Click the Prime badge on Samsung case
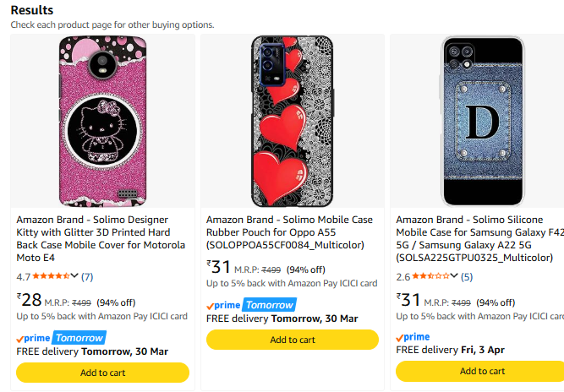Image resolution: width=564 pixels, height=392 pixels. (x=413, y=337)
